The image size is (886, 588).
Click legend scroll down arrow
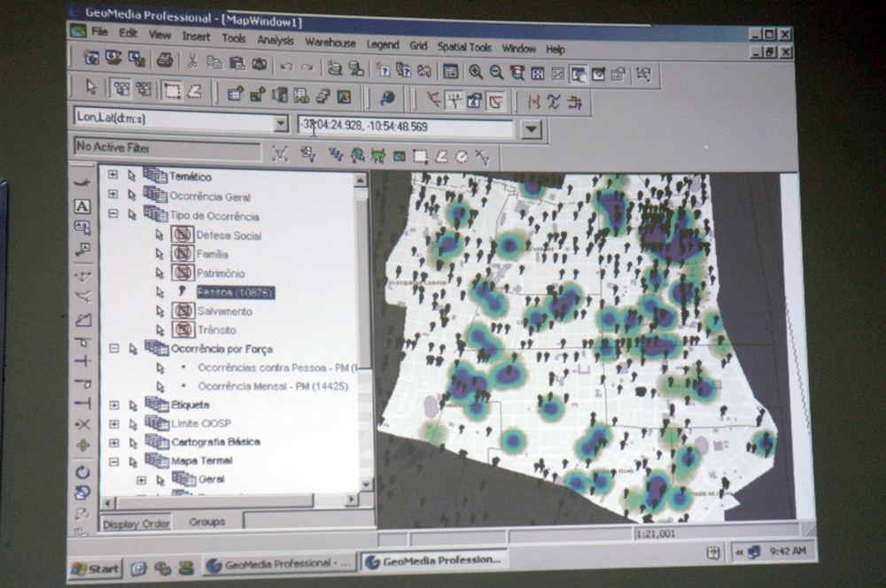(x=366, y=485)
